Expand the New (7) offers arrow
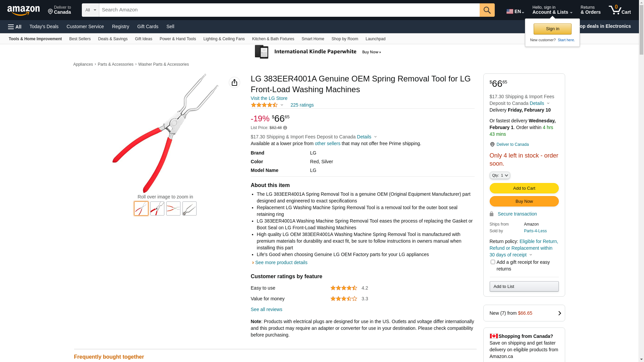The image size is (644, 362). pos(559,313)
